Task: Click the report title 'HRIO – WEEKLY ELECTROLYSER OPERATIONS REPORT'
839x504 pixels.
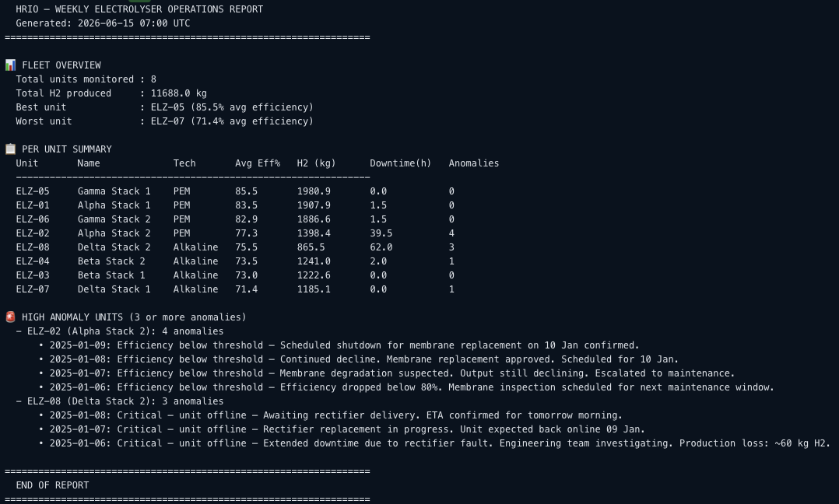Action: pyautogui.click(x=139, y=9)
